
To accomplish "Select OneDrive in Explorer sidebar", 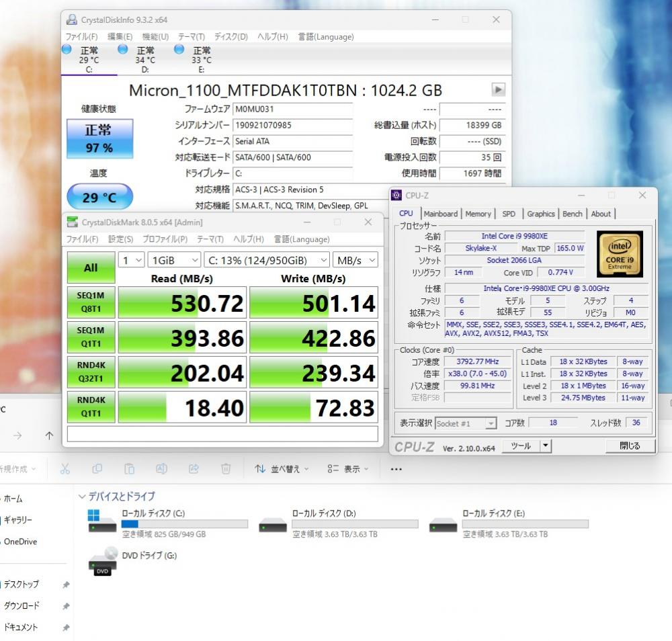I will [x=21, y=541].
